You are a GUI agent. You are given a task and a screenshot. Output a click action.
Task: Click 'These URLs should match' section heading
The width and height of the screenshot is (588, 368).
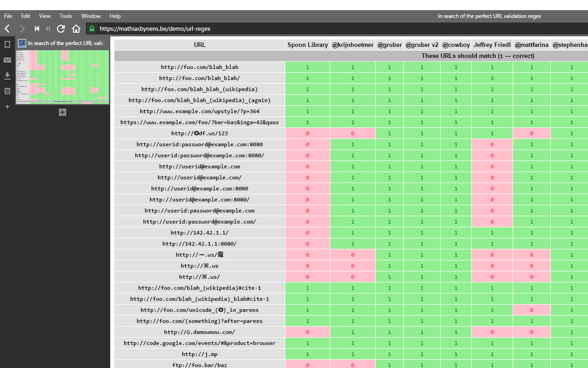[478, 56]
